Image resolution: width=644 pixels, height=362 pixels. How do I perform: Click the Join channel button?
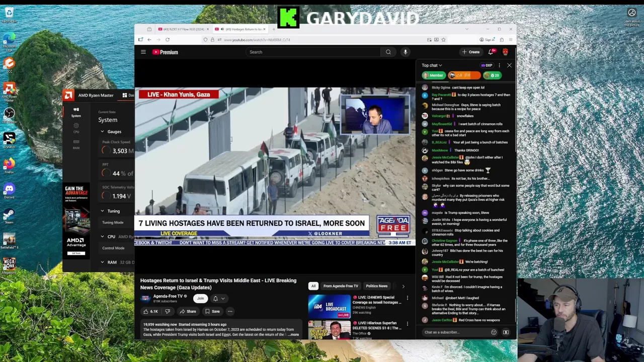coord(200,299)
